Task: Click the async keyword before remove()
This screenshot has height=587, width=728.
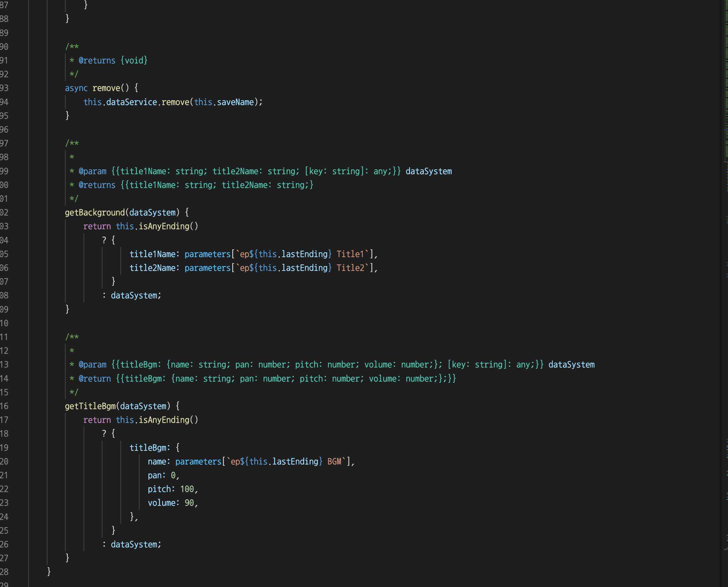Action: pos(76,88)
